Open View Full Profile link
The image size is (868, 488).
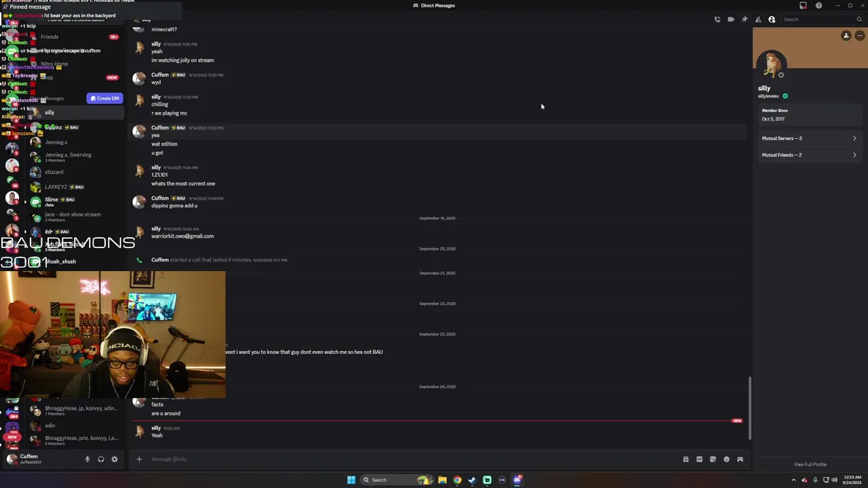810,464
